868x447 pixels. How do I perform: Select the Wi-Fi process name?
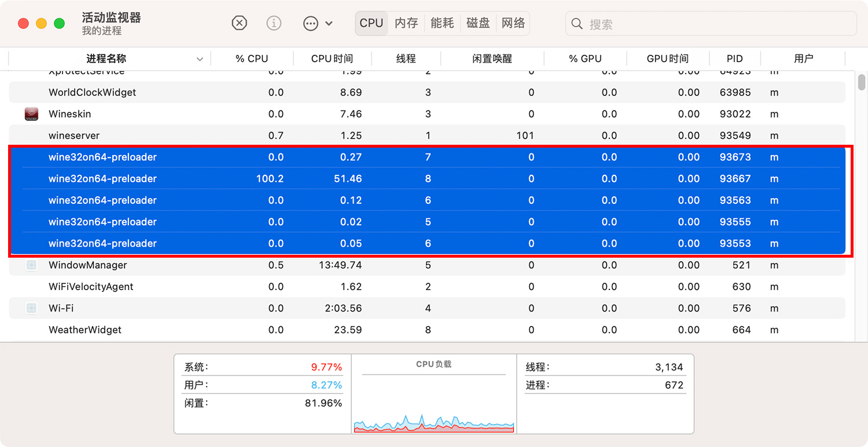tap(61, 308)
